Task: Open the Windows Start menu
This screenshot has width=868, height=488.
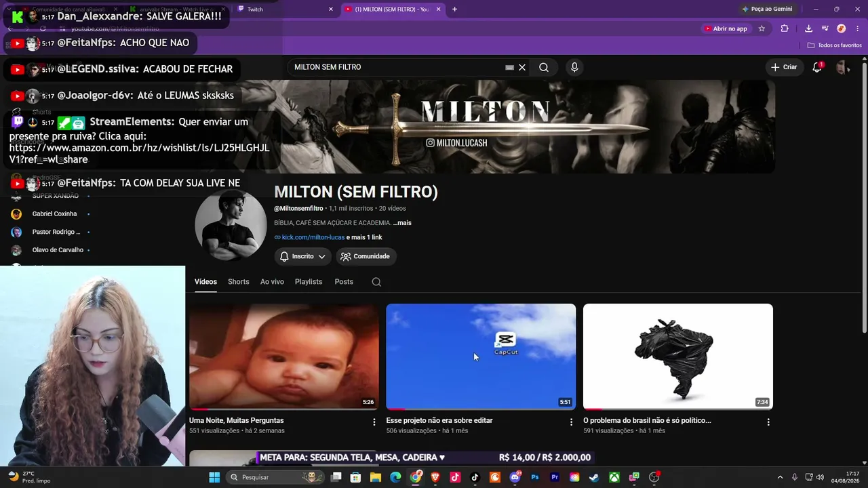Action: click(x=214, y=477)
